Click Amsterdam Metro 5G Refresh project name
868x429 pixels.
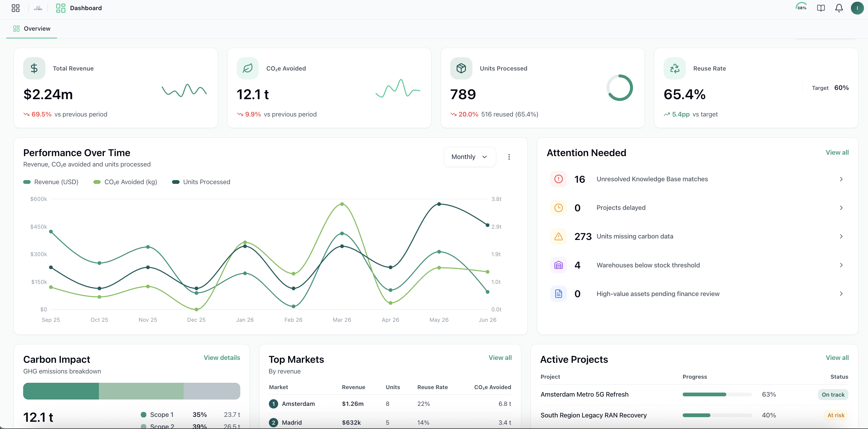coord(584,395)
